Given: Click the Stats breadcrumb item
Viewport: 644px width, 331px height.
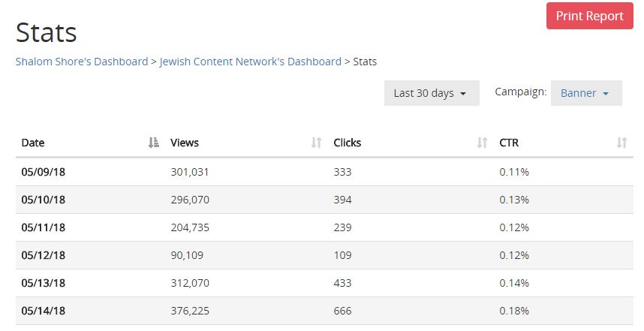Looking at the screenshot, I should pyautogui.click(x=365, y=62).
